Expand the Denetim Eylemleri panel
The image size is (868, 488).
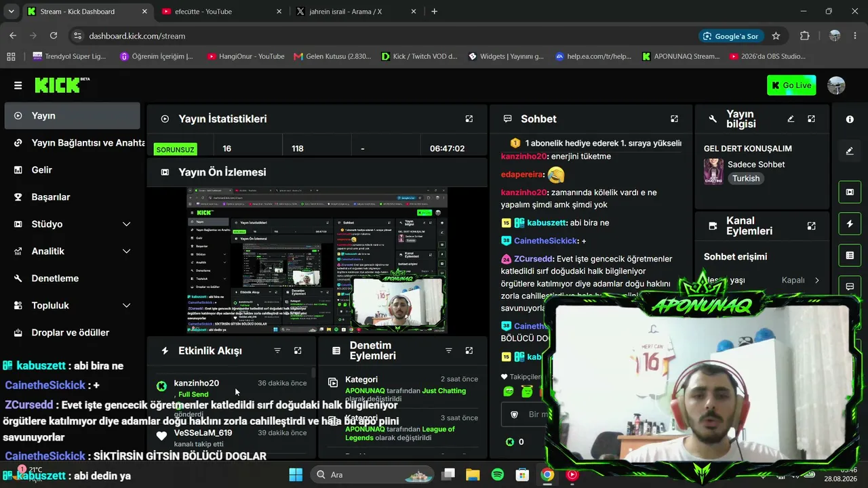click(469, 350)
